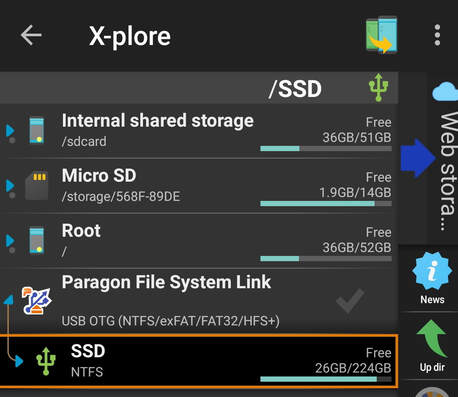Click the News info badge icon
Screen dimensions: 458x397
[x=432, y=271]
